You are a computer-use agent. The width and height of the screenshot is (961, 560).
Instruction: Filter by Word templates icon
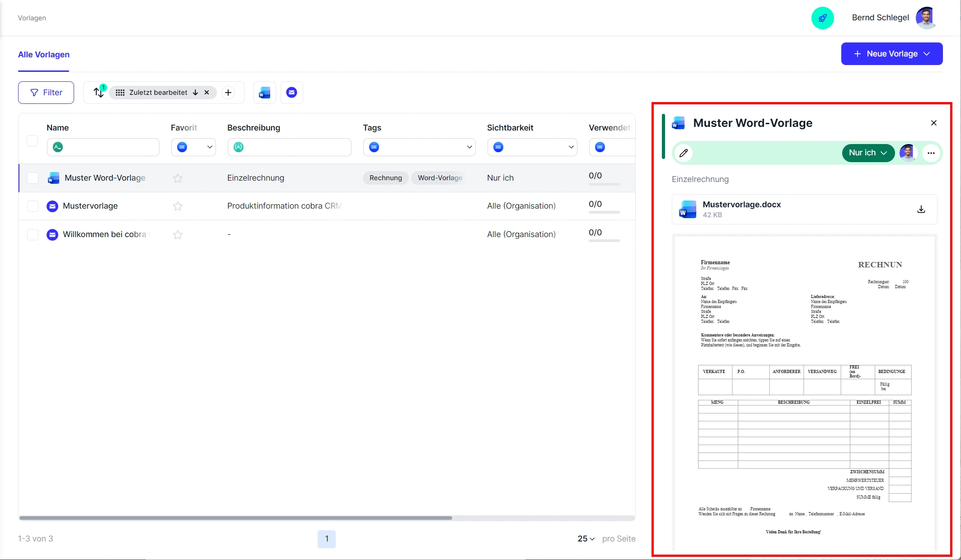pyautogui.click(x=265, y=93)
